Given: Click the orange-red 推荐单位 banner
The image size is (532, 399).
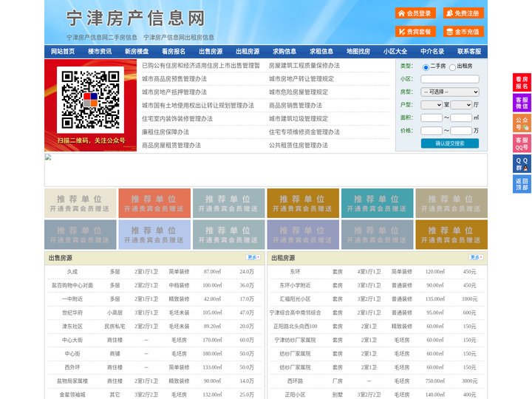Looking at the screenshot, I should coord(154,203).
